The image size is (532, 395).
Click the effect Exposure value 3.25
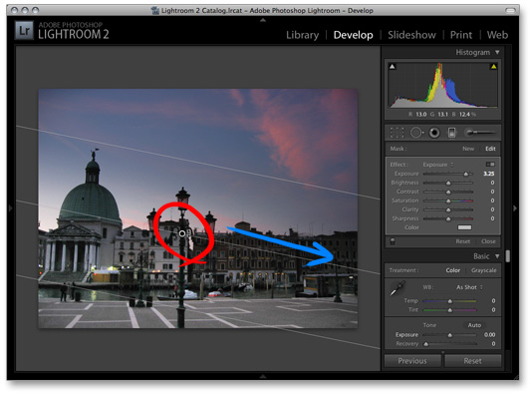pyautogui.click(x=488, y=174)
